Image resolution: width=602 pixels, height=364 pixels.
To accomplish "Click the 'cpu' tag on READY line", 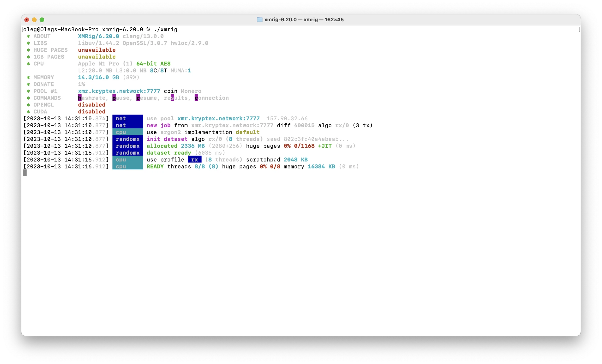I will [x=127, y=167].
